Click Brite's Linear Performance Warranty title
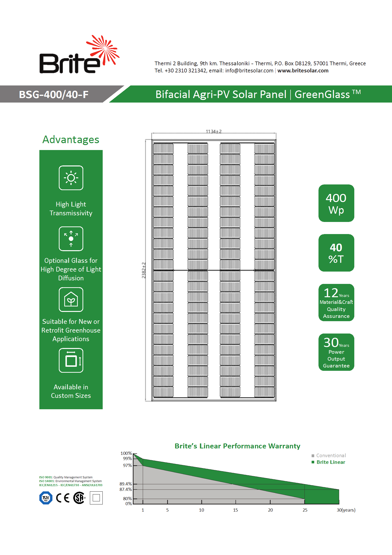Screen dimensions: 392x555 click(x=237, y=446)
